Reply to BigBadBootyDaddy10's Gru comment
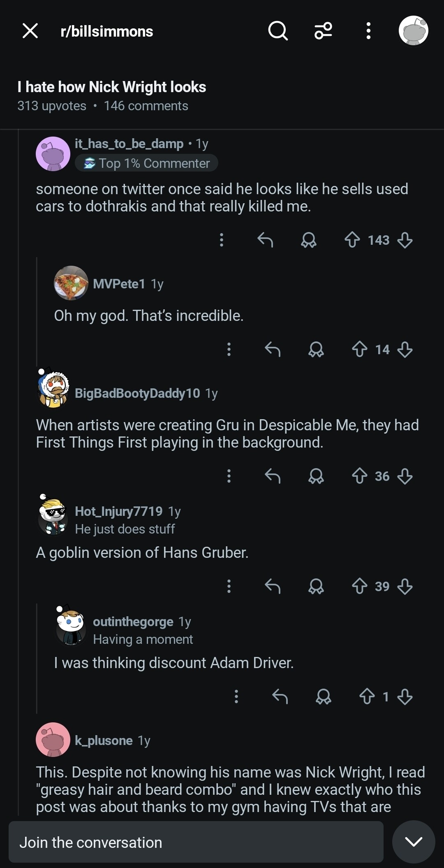 [273, 476]
